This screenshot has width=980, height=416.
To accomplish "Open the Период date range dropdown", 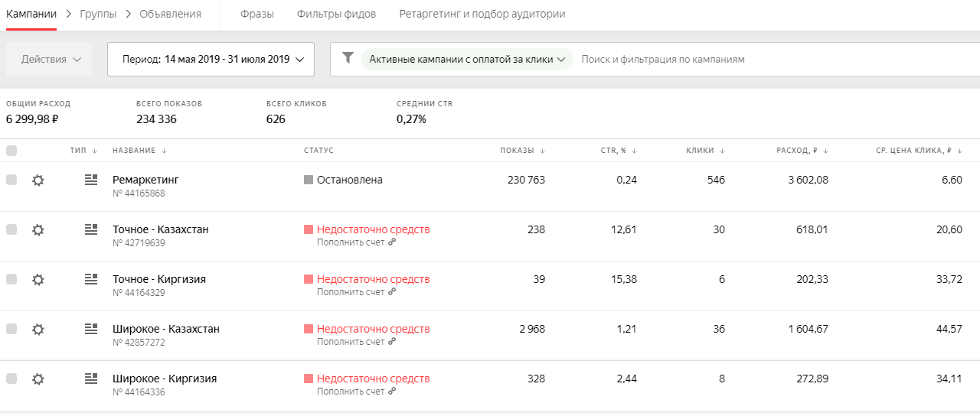I will pyautogui.click(x=211, y=59).
